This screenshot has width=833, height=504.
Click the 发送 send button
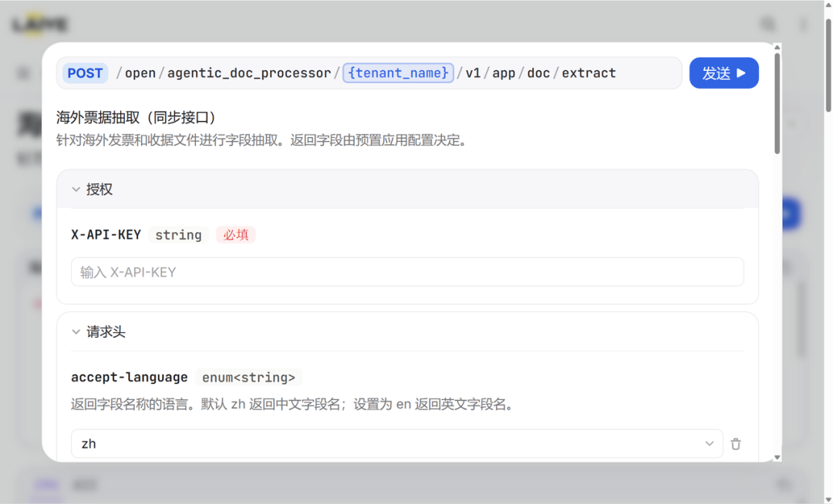pyautogui.click(x=723, y=73)
